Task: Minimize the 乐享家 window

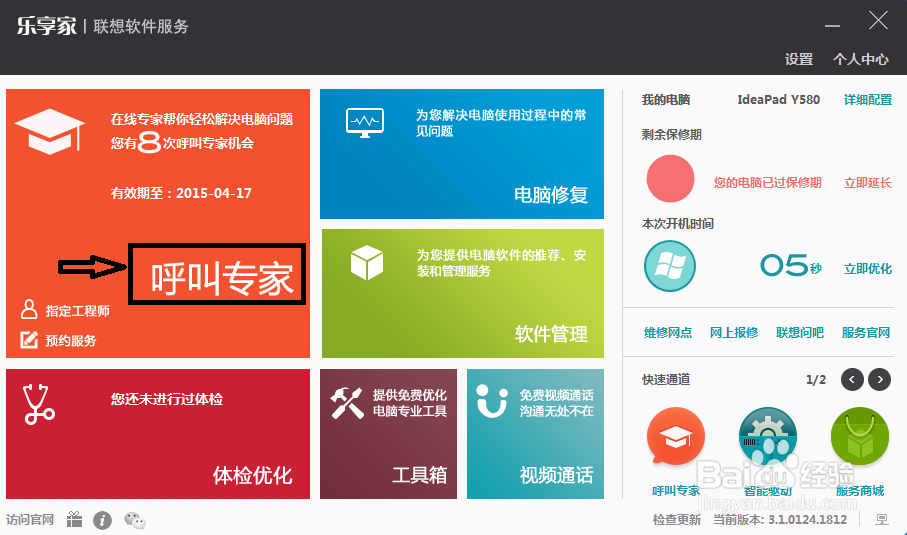Action: pos(832,26)
